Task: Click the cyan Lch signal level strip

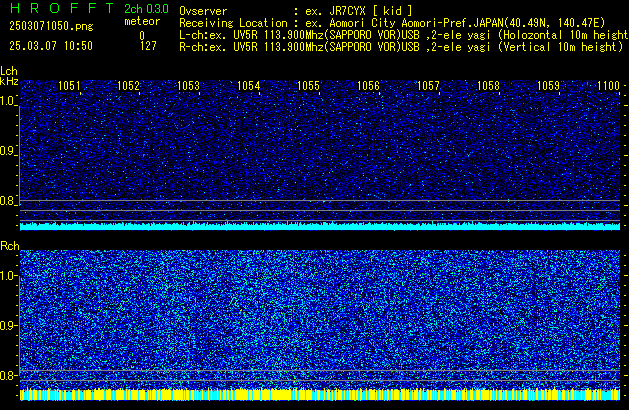Action: click(320, 226)
